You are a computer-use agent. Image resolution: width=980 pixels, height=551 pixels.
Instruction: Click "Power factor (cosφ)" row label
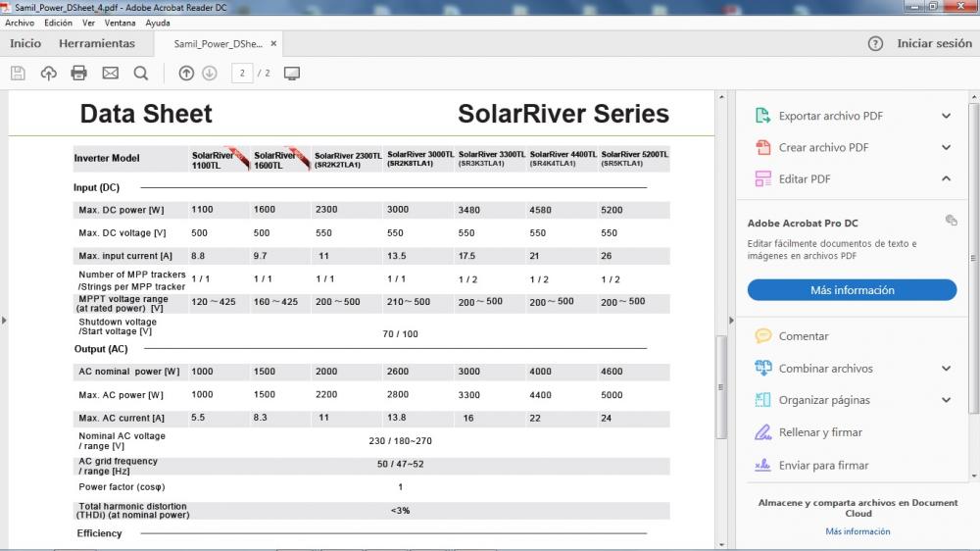122,486
